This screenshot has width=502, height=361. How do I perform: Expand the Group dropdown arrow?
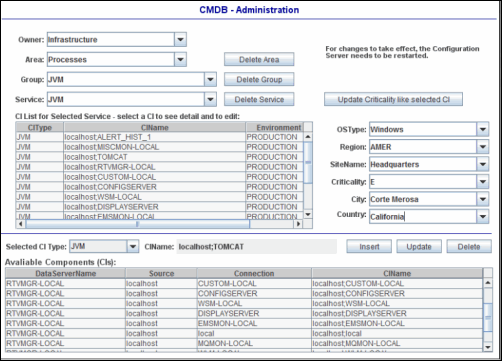tap(210, 80)
